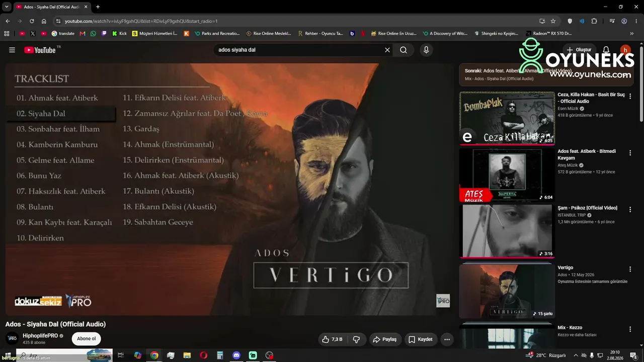Bookmark this page with the star icon
Screen dimensions: 644x362
553,21
